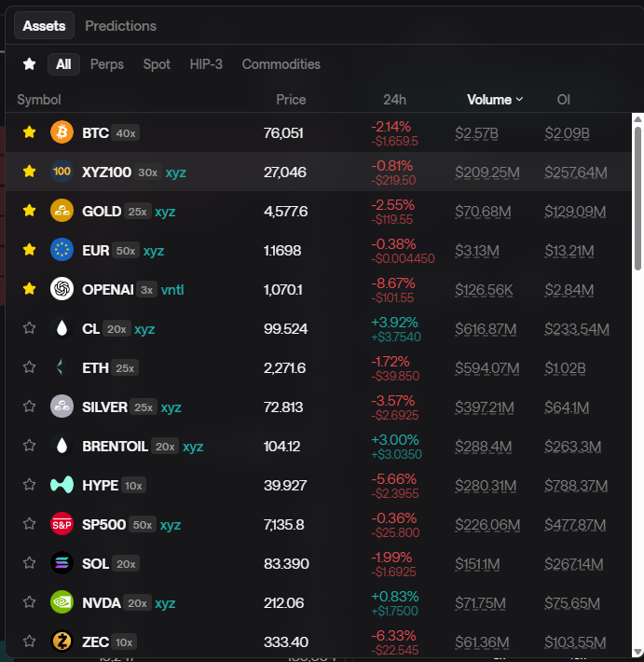Add BRENTOIL to favorites
644x662 pixels.
coord(29,446)
